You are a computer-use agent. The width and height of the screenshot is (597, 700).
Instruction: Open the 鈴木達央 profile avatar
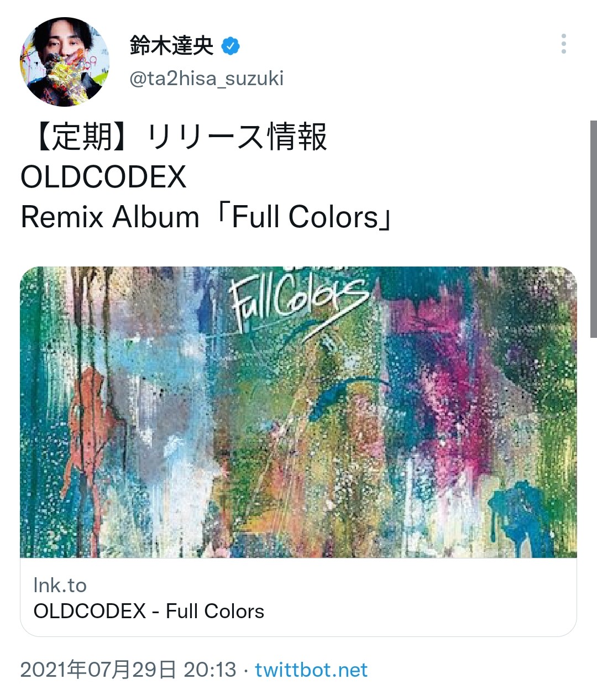64,61
